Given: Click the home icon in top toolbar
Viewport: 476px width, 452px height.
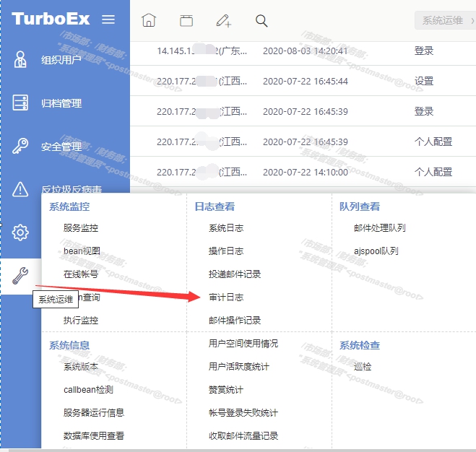Looking at the screenshot, I should 148,21.
